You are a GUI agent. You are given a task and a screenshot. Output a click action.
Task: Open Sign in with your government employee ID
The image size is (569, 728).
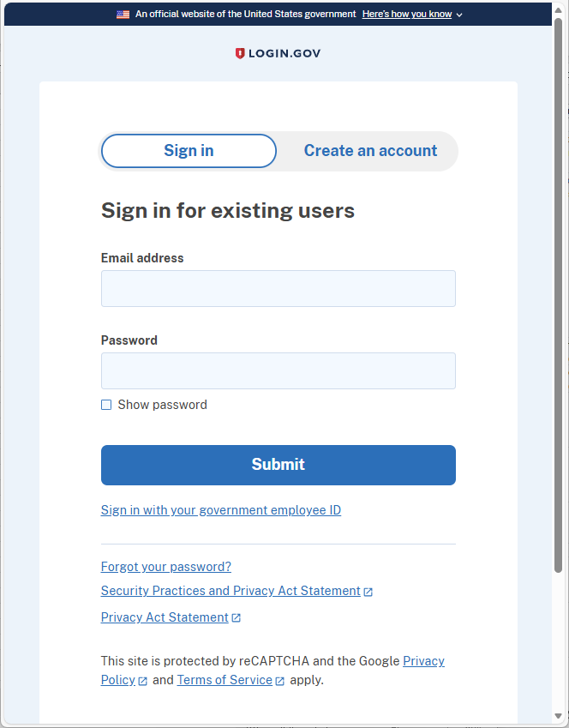[221, 510]
